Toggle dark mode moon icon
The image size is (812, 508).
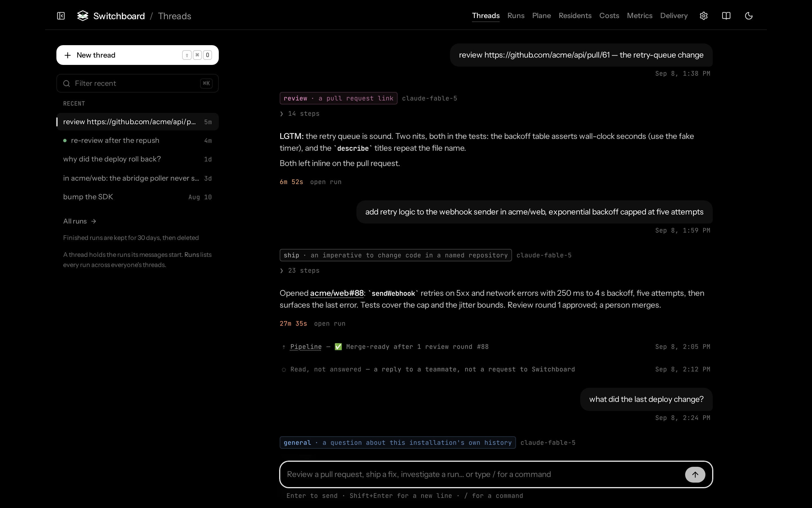(x=749, y=16)
